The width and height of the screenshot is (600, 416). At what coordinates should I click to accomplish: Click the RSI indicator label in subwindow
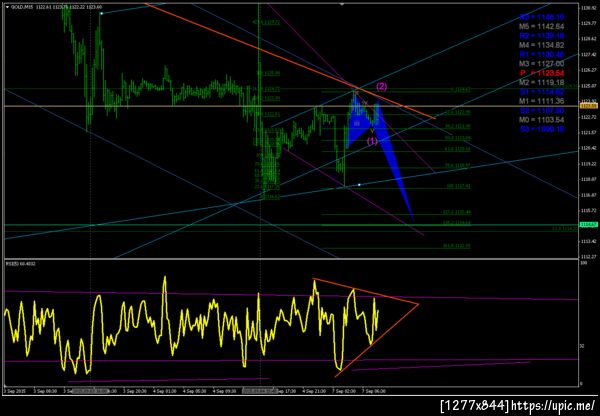[x=21, y=264]
